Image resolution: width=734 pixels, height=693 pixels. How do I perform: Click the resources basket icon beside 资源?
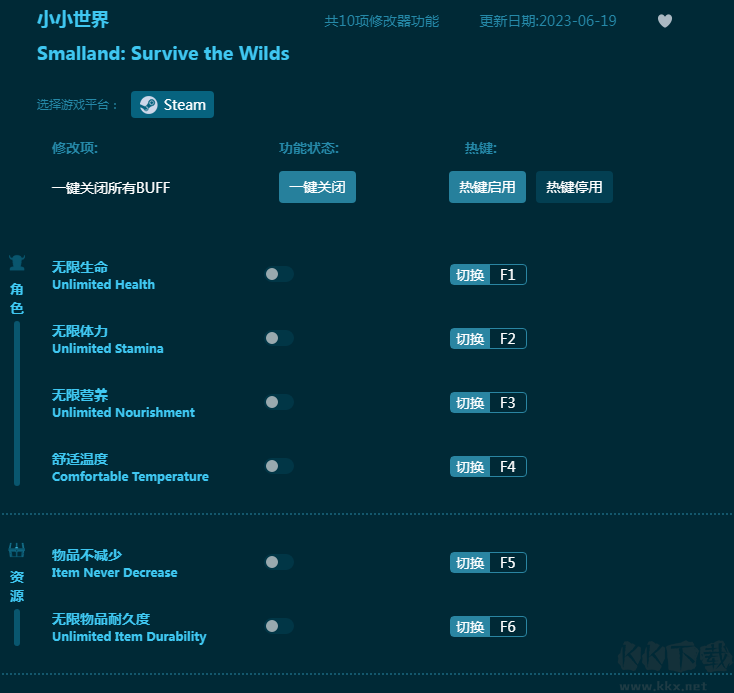coord(17,550)
